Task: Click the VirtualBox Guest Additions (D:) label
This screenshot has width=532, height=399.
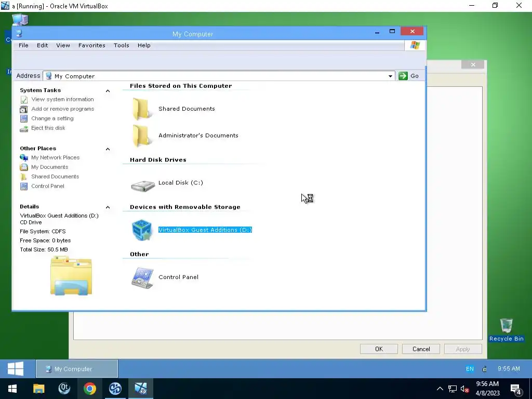Action: tap(205, 230)
